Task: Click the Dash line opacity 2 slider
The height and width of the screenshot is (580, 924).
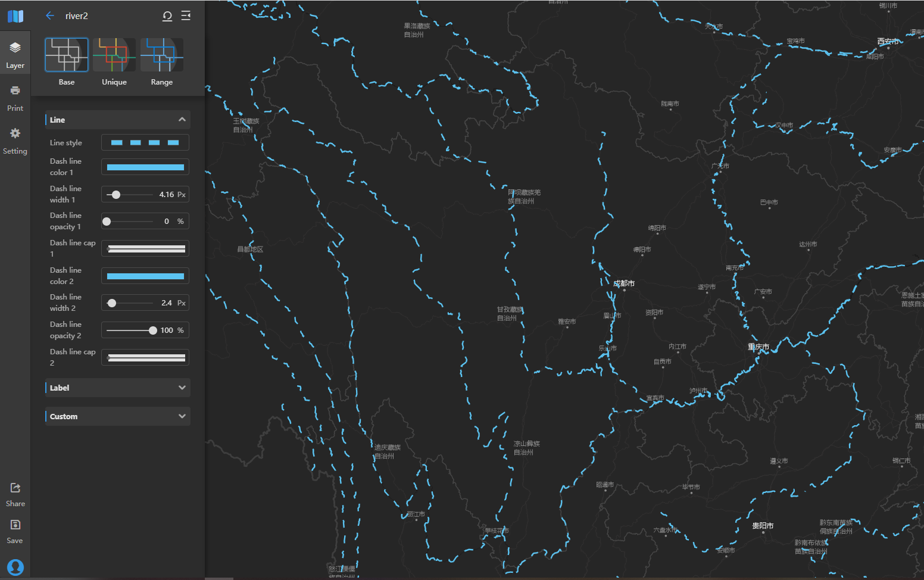Action: point(130,330)
